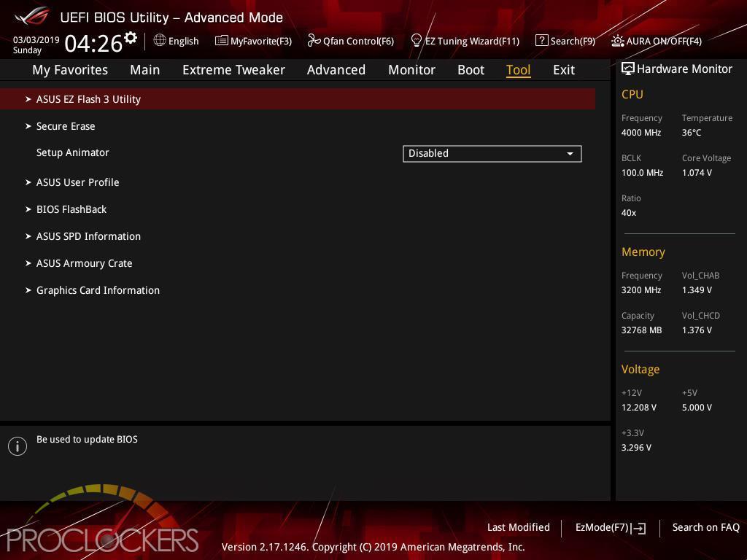Click the Vol_CHCD value 1.376 V
The image size is (747, 560).
point(697,330)
